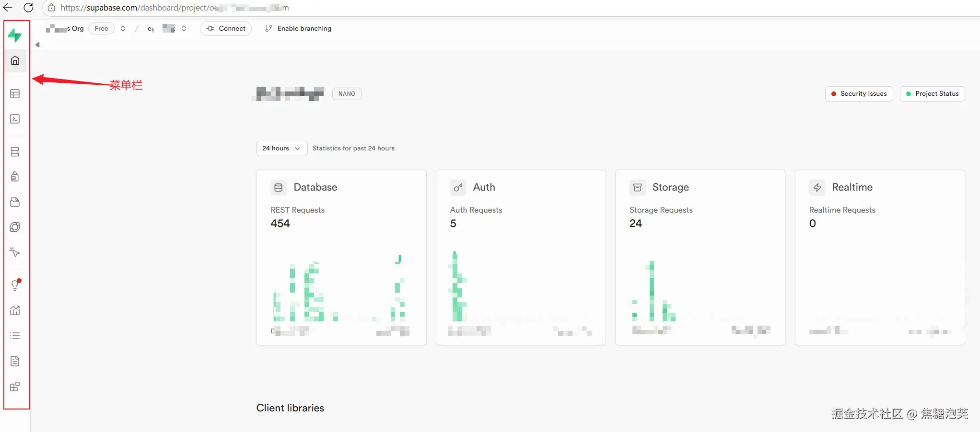
Task: Open Storage folder icon in sidebar
Action: (15, 202)
